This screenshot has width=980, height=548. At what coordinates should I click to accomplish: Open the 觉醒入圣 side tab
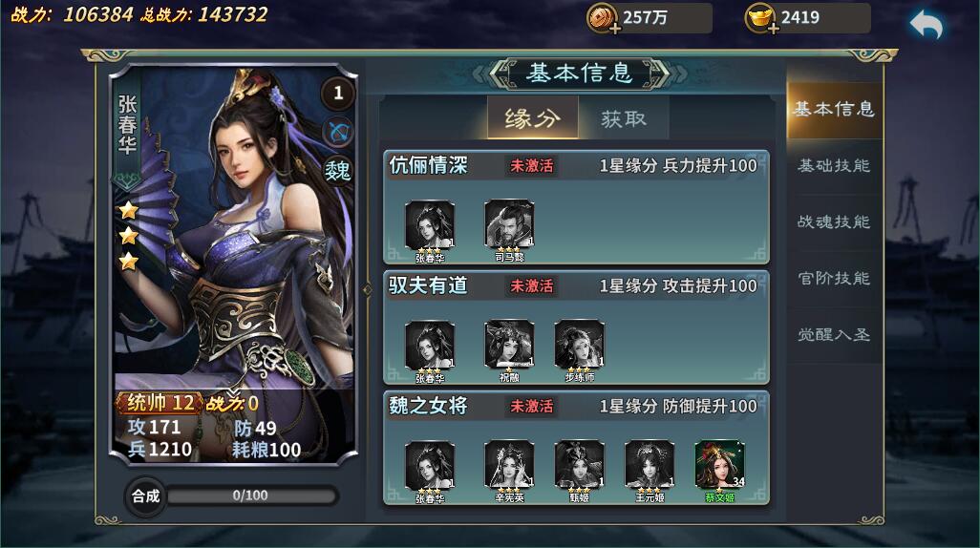[834, 334]
